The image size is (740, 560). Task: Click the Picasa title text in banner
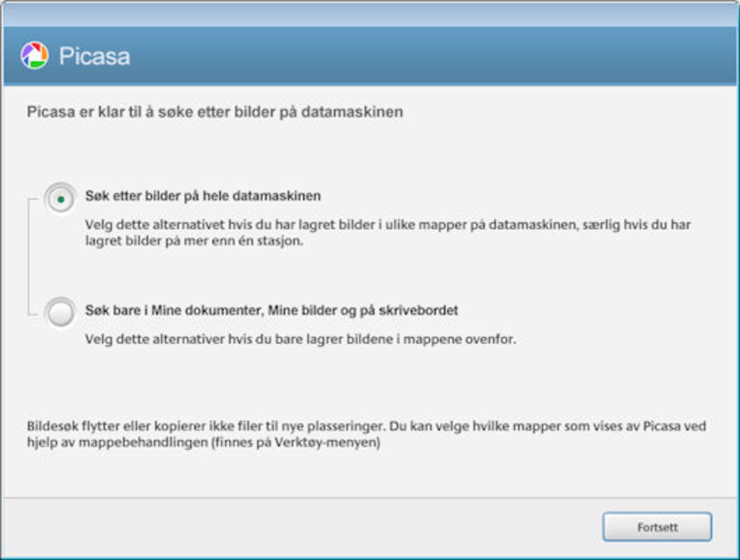(x=95, y=56)
